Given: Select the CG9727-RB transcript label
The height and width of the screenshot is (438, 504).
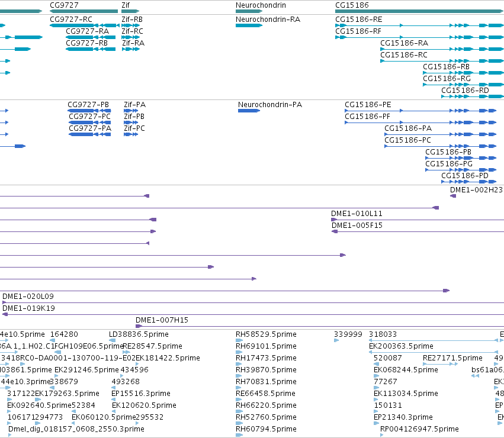Looking at the screenshot, I should click(87, 43).
